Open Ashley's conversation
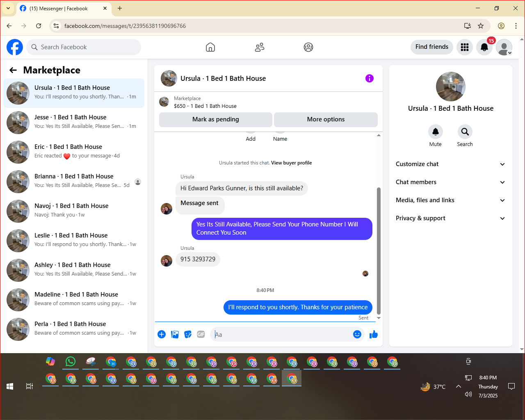Image resolution: width=525 pixels, height=420 pixels. [x=74, y=270]
